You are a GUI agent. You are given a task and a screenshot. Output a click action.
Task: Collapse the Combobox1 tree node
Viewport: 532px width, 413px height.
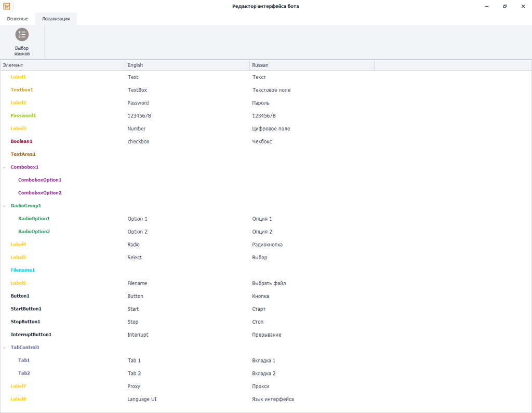5,167
